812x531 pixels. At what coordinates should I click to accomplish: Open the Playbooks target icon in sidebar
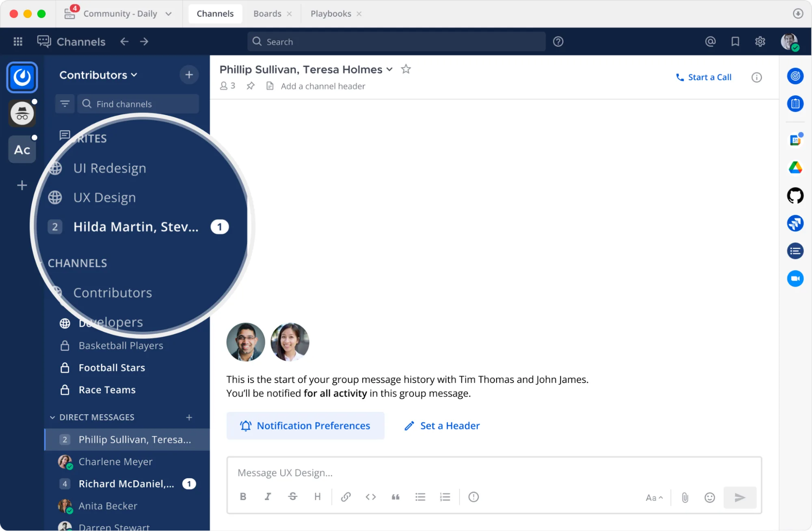(x=795, y=76)
